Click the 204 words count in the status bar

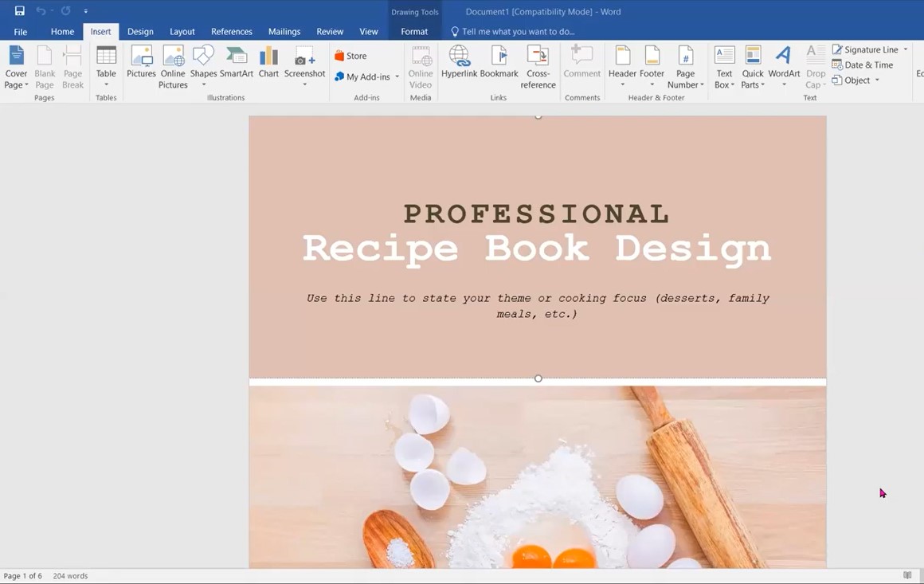(x=70, y=575)
